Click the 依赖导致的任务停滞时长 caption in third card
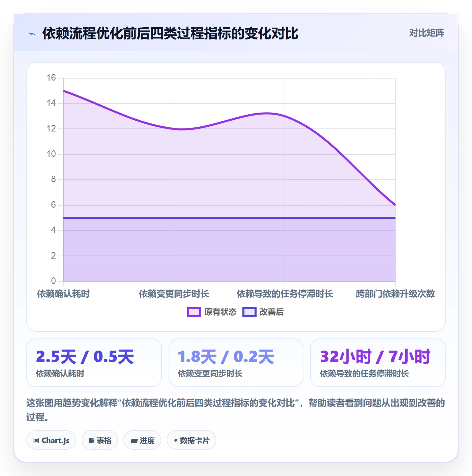Screen dimensions: 472x476 click(x=364, y=374)
